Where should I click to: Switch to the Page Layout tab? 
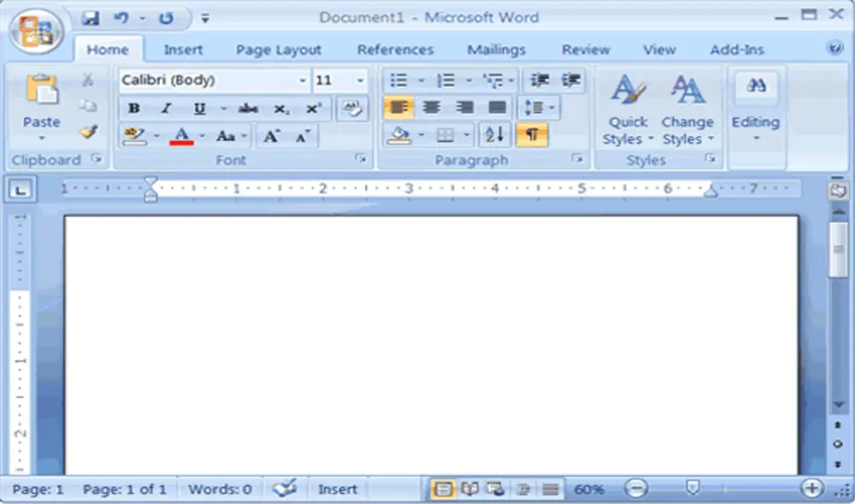coord(278,50)
